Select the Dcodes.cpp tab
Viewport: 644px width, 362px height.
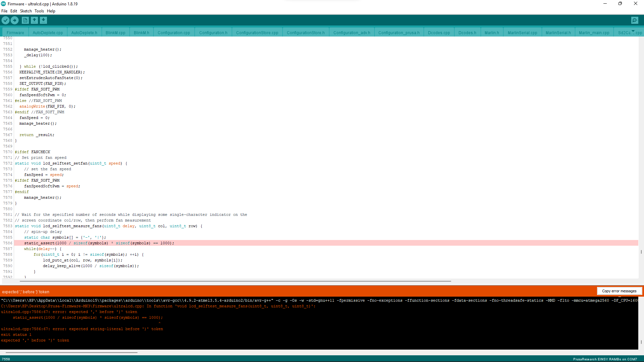pos(439,32)
